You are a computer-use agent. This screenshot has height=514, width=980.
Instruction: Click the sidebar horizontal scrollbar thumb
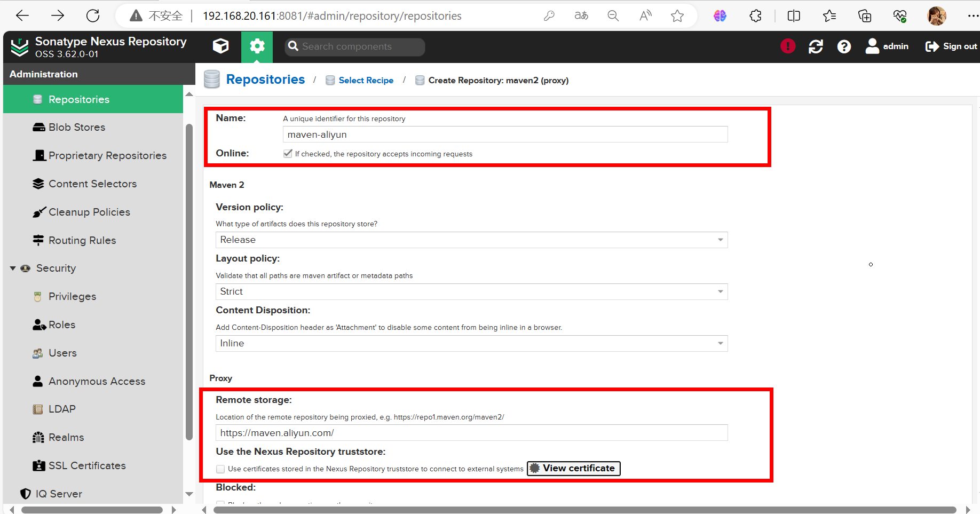[x=92, y=510]
